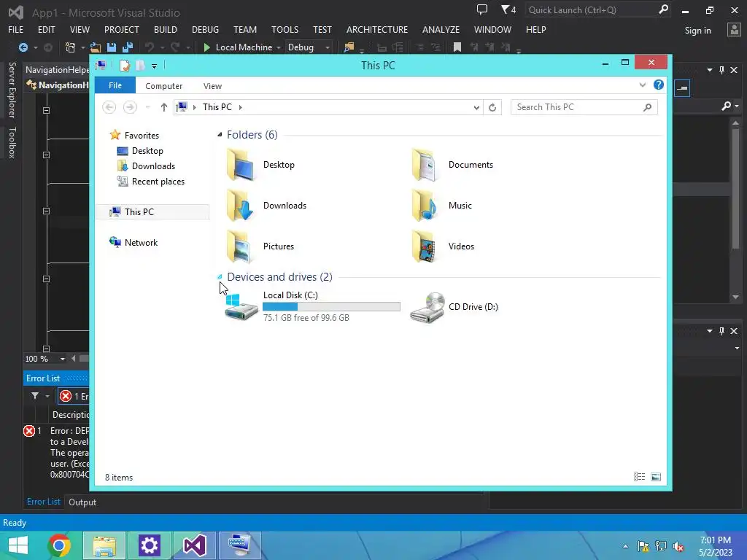Viewport: 747px width, 560px height.
Task: Open the Computer ribbon tab
Action: (164, 86)
